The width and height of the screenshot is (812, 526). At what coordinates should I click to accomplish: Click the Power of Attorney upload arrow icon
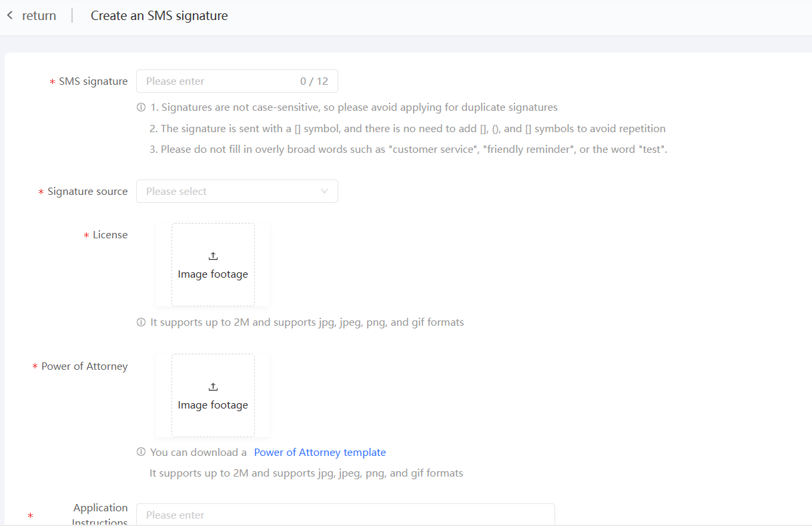click(213, 387)
